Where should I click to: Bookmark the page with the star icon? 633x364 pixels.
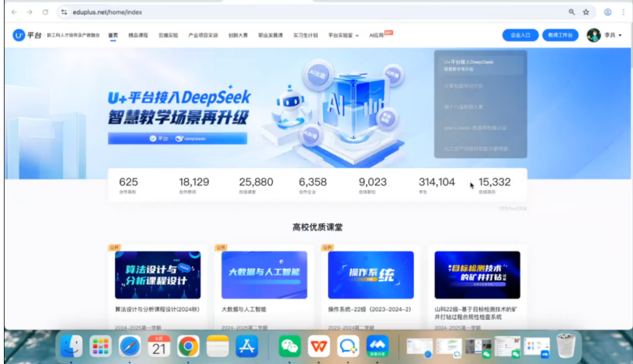tap(586, 12)
